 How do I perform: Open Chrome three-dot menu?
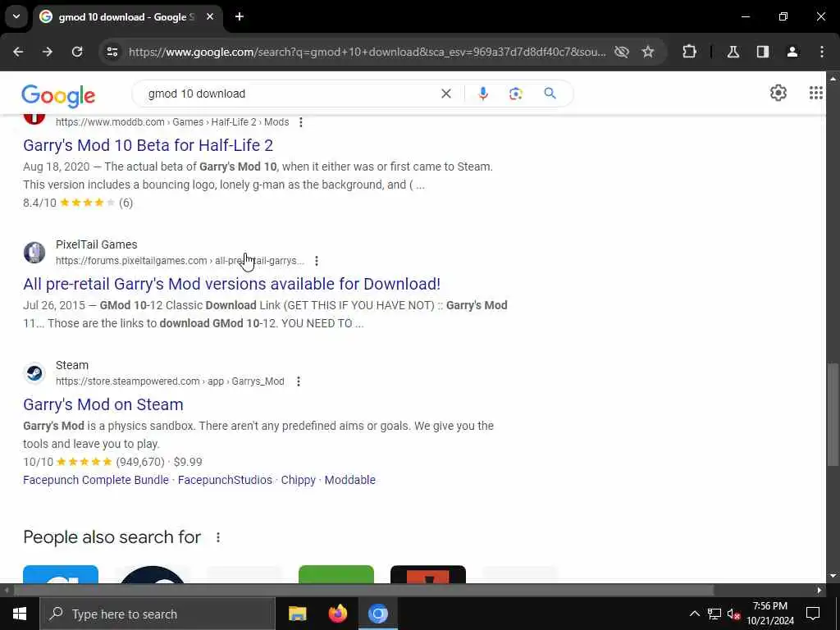point(822,52)
